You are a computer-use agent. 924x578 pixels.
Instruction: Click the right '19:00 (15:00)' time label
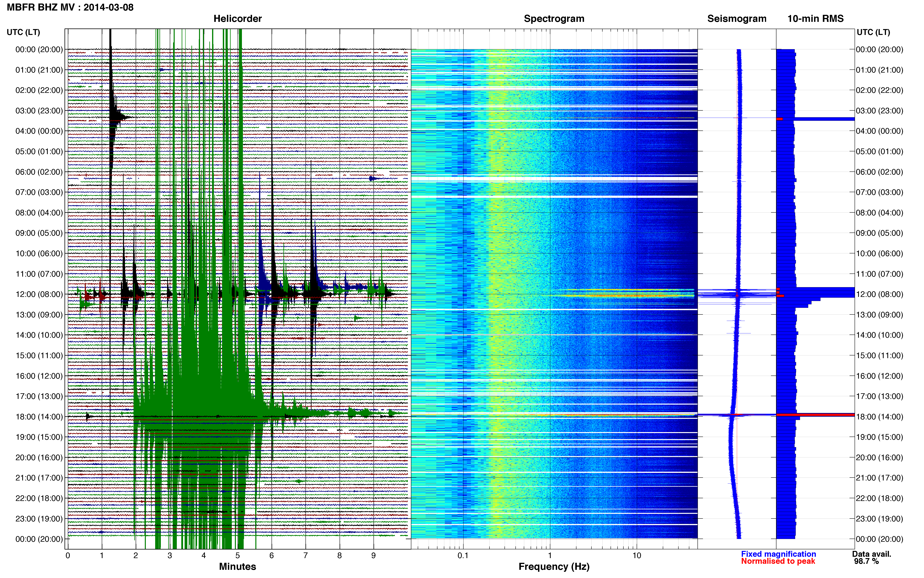pos(879,437)
